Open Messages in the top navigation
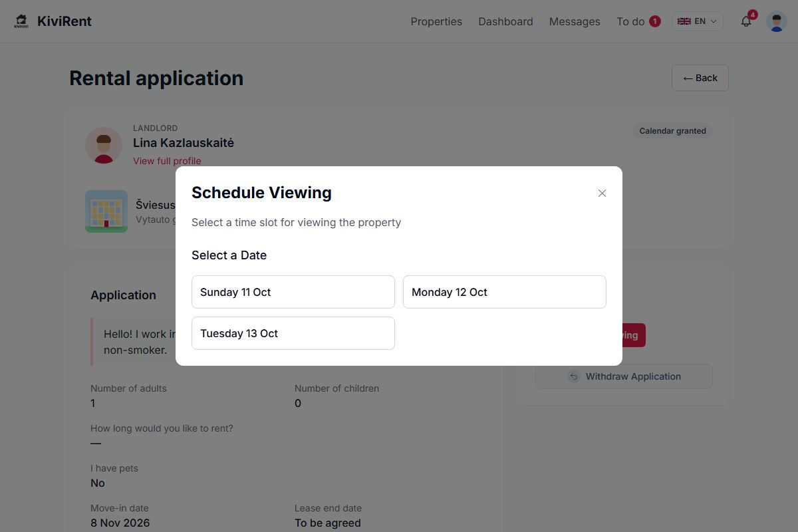Viewport: 798px width, 532px height. click(x=575, y=21)
